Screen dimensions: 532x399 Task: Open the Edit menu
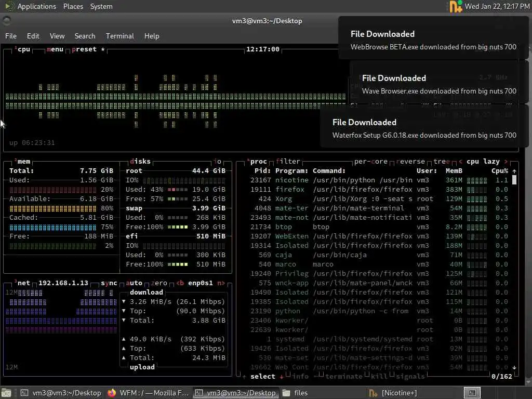tap(33, 36)
